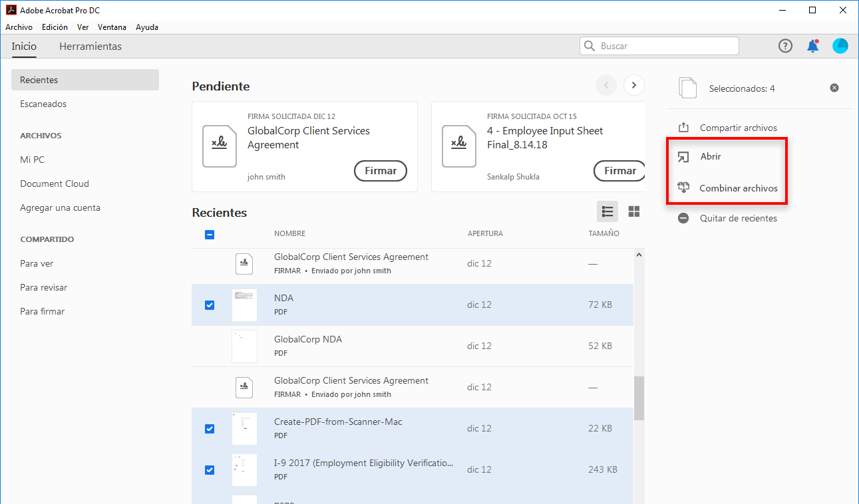Switch to thumbnail grid view icon

[634, 211]
